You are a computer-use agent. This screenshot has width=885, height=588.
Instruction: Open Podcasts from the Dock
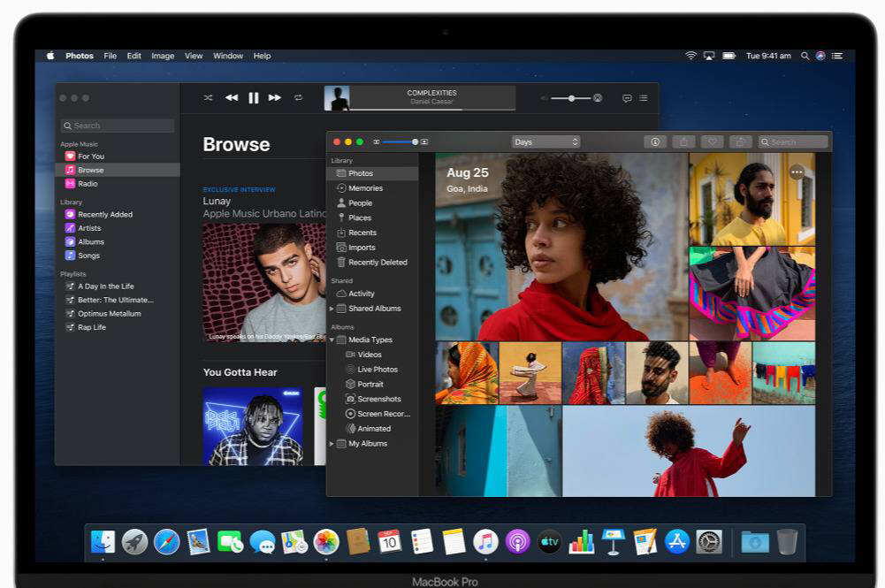pyautogui.click(x=517, y=542)
